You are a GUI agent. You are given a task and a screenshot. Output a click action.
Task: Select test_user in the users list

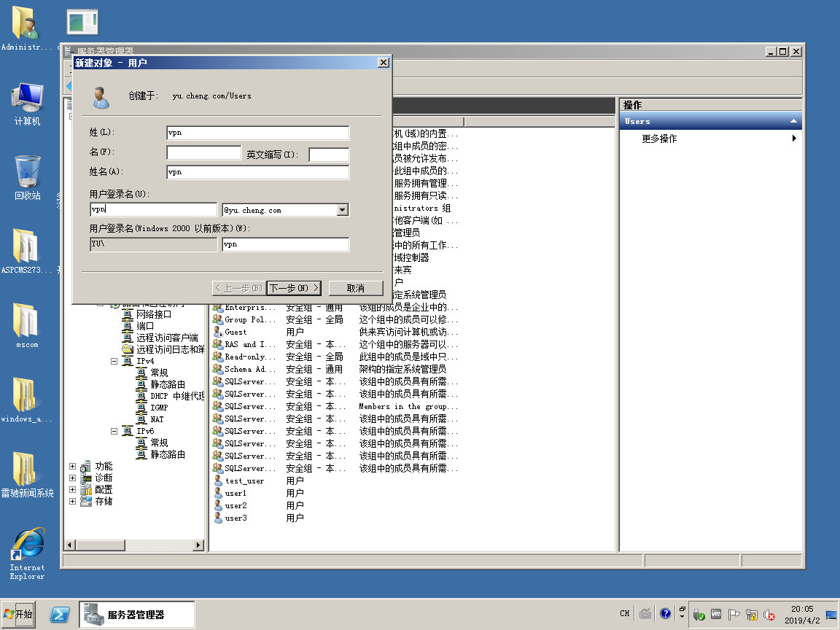[x=244, y=481]
